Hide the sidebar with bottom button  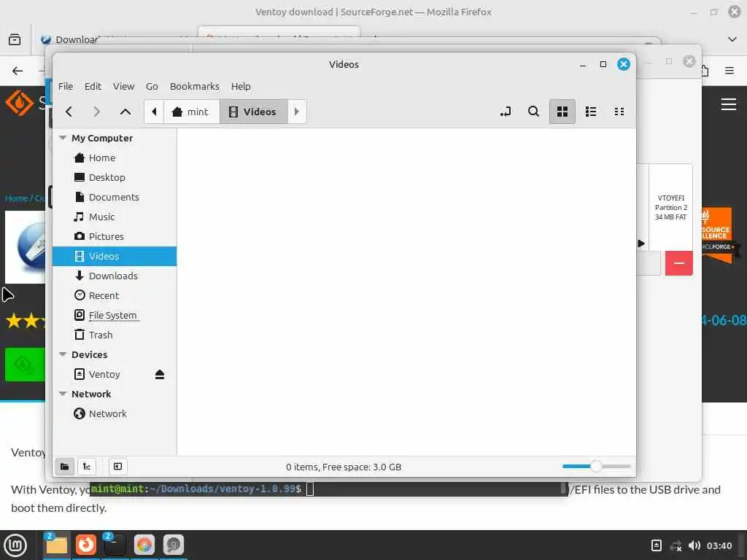pyautogui.click(x=117, y=467)
